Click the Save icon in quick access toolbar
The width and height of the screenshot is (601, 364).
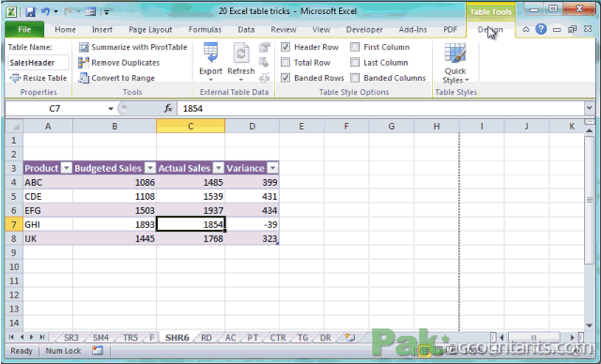coord(30,12)
